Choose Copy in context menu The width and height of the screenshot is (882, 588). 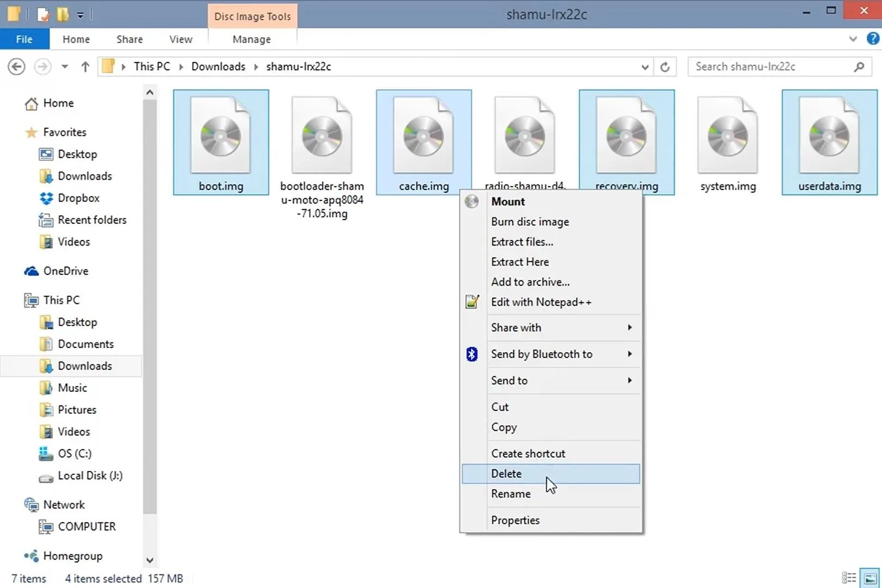point(550,427)
